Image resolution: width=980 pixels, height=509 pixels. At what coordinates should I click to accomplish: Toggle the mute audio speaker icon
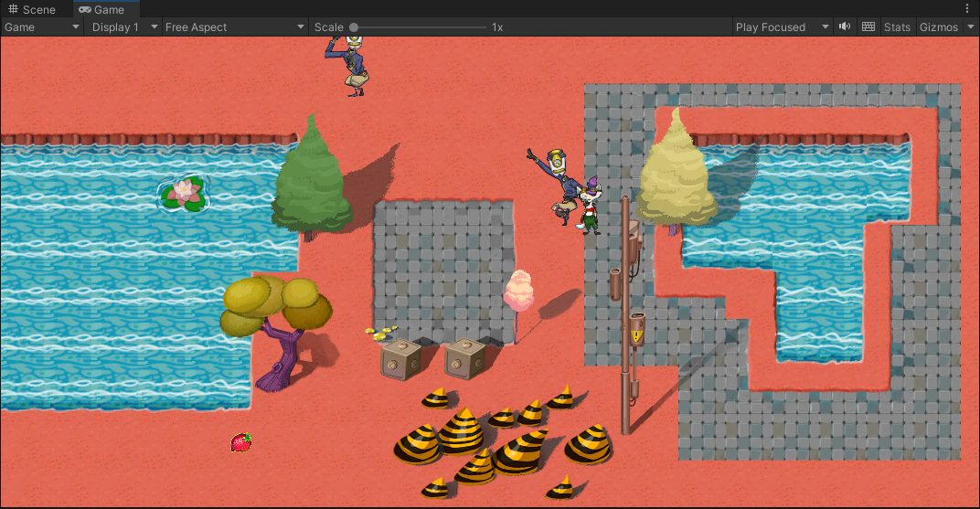point(845,27)
